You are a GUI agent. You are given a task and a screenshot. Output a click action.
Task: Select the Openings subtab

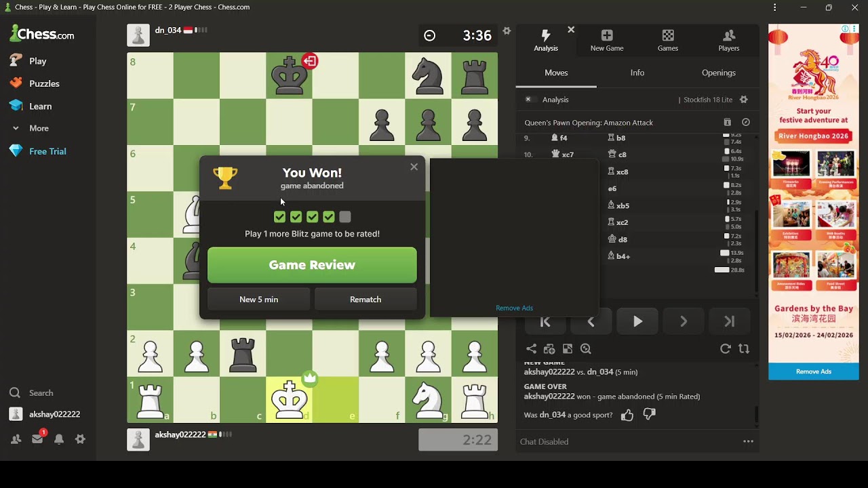click(719, 73)
